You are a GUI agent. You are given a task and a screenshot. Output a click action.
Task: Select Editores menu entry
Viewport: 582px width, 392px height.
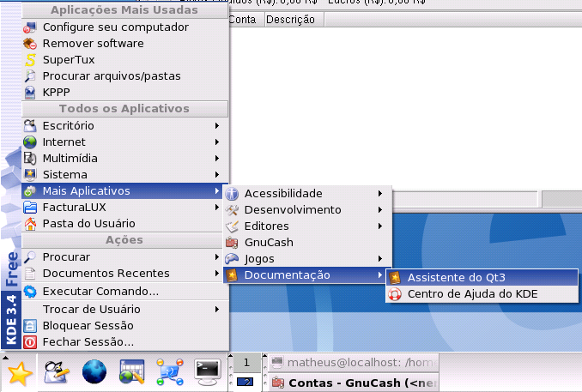[x=307, y=226]
